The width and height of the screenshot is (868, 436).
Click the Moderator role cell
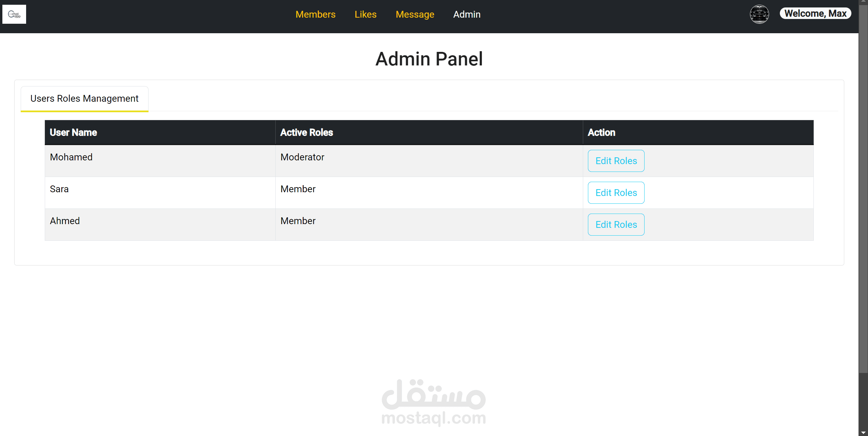point(302,157)
